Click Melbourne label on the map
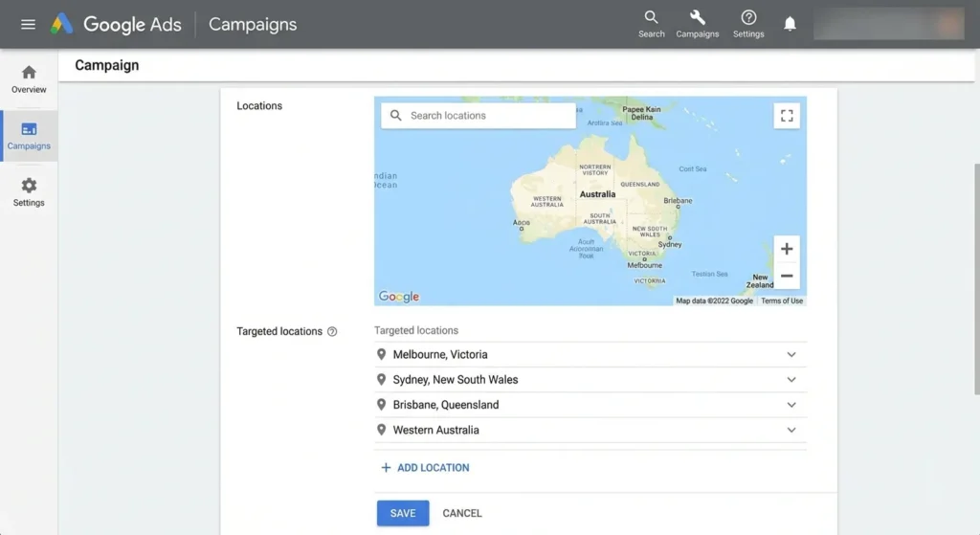Viewport: 980px width, 535px height. pyautogui.click(x=644, y=265)
